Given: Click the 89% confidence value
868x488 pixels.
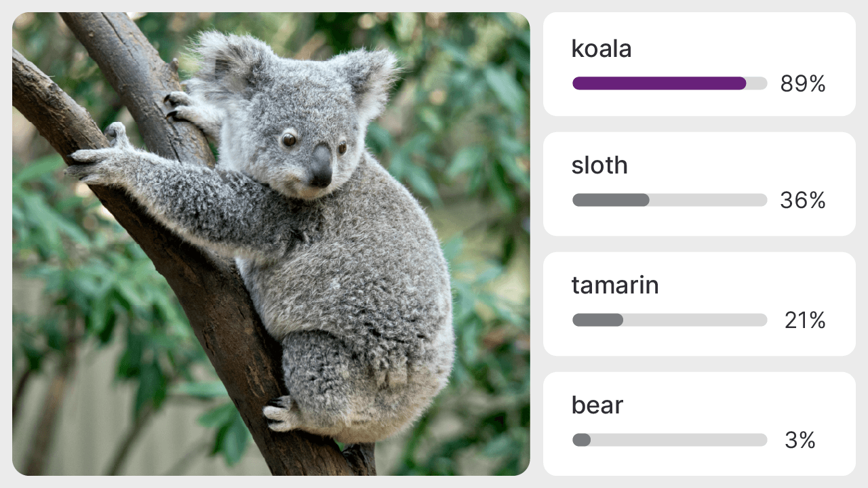Looking at the screenshot, I should pos(802,84).
